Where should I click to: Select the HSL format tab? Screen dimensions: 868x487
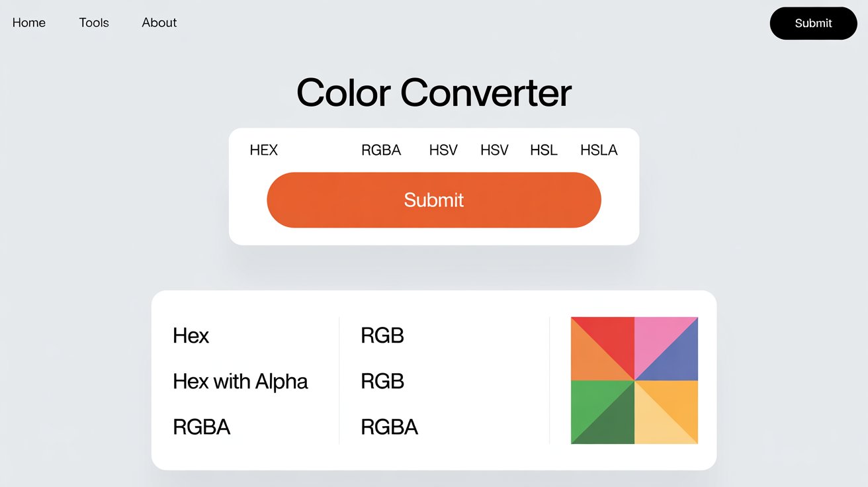coord(544,150)
